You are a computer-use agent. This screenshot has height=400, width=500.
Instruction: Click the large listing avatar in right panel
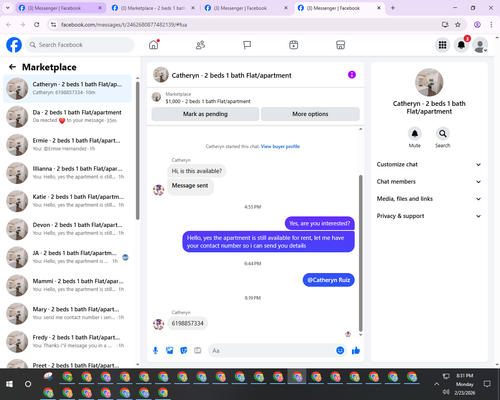coord(429,82)
